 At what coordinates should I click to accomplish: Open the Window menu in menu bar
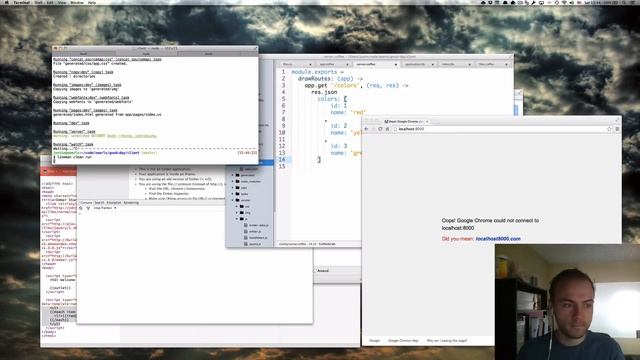[x=77, y=2]
